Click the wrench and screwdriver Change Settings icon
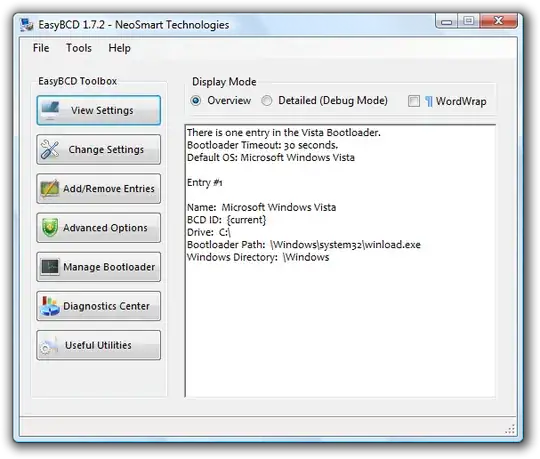This screenshot has width=540, height=459. coord(50,149)
